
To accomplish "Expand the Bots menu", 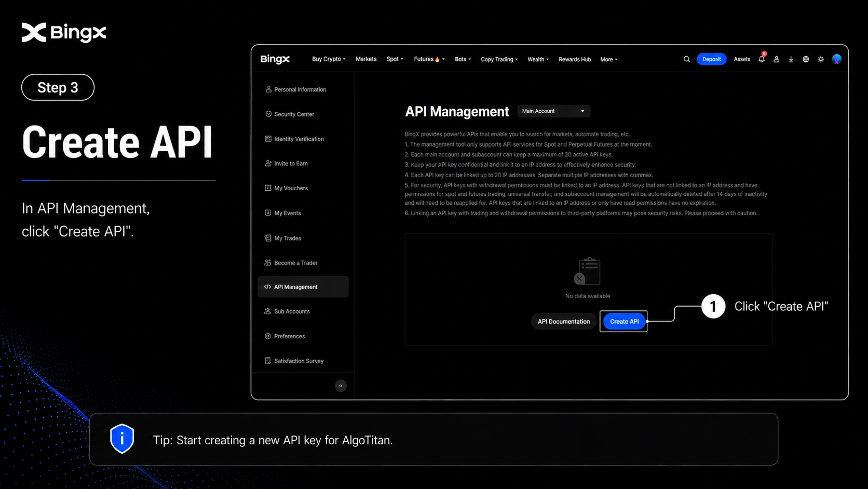I will pyautogui.click(x=463, y=59).
